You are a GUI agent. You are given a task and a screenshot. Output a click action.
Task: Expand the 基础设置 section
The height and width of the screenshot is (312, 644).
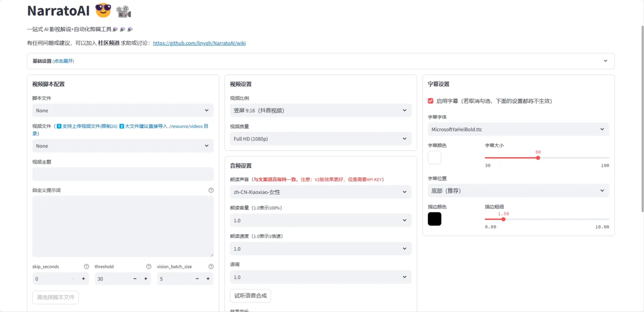[x=321, y=61]
